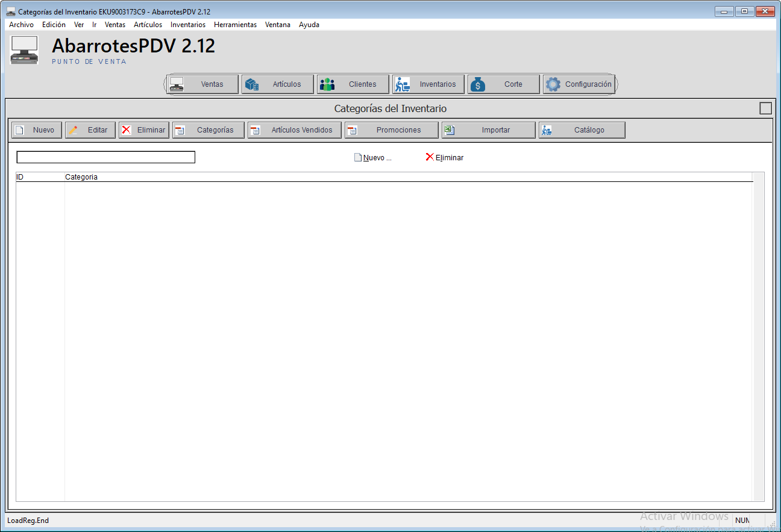781x532 pixels.
Task: Click the LoadReg.End status bar text
Action: point(28,521)
